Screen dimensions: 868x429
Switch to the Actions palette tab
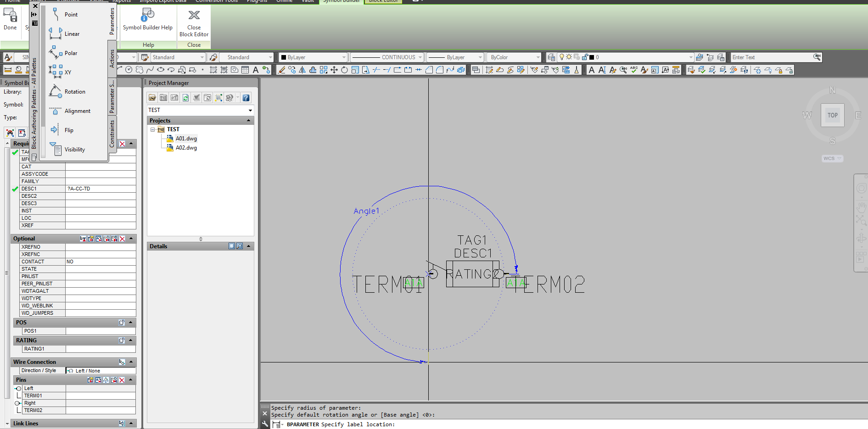click(x=112, y=59)
